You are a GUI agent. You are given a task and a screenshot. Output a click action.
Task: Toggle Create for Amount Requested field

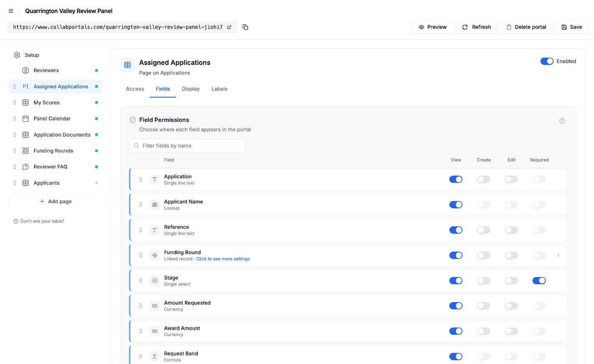point(484,306)
